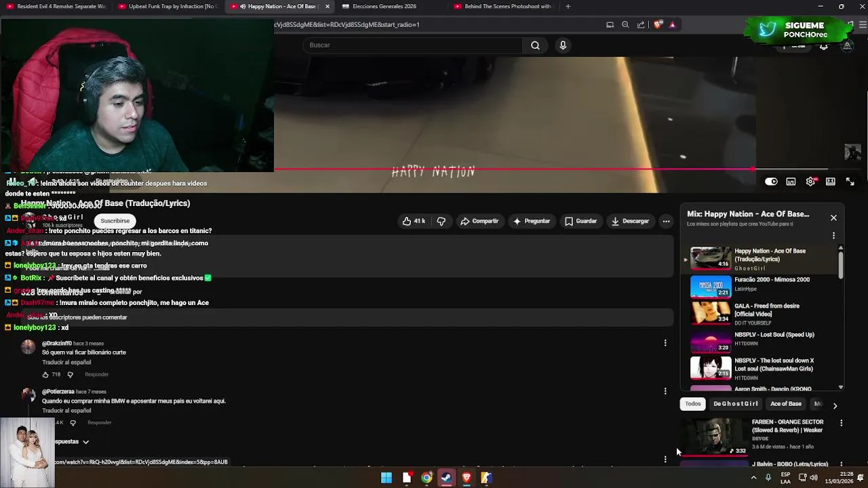Focus the Buscar search field
868x488 pixels.
click(x=412, y=45)
